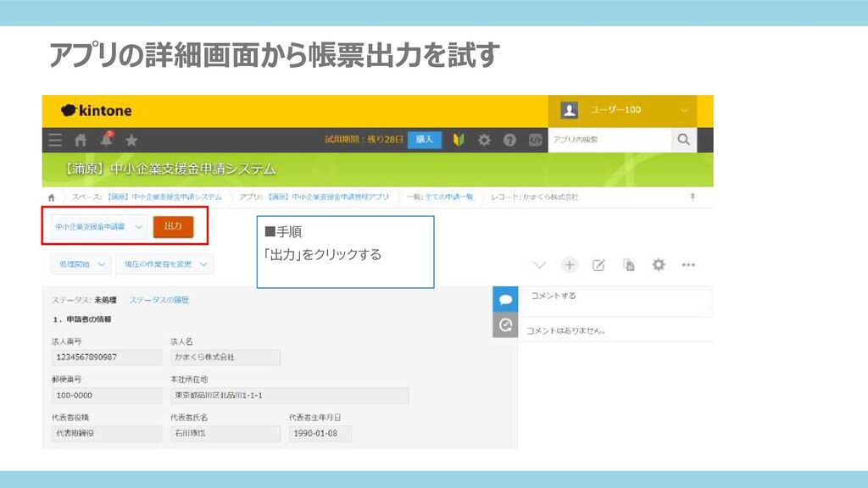Click the beginner guide leaf icon
The image size is (868, 488).
pyautogui.click(x=459, y=140)
